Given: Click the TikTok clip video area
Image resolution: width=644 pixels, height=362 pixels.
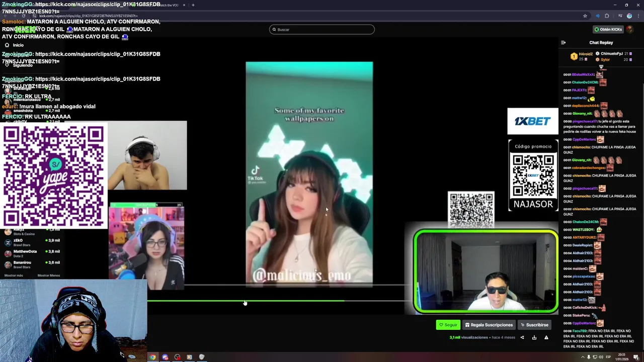Looking at the screenshot, I should [x=309, y=174].
